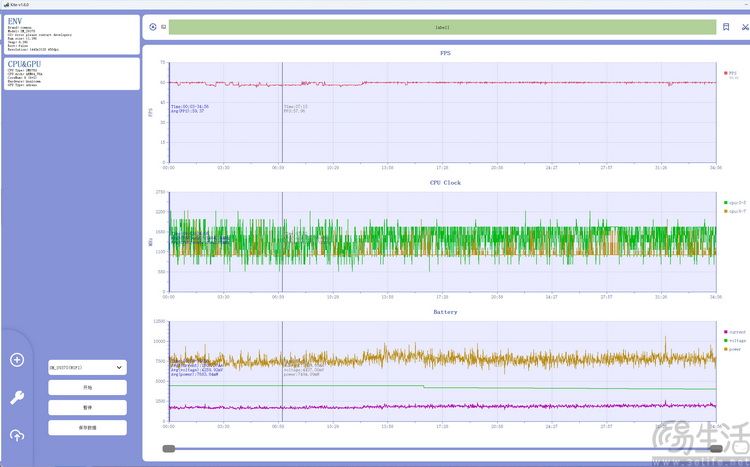Image resolution: width=750 pixels, height=467 pixels.
Task: Click the 保存数据 save data button
Action: (88, 427)
